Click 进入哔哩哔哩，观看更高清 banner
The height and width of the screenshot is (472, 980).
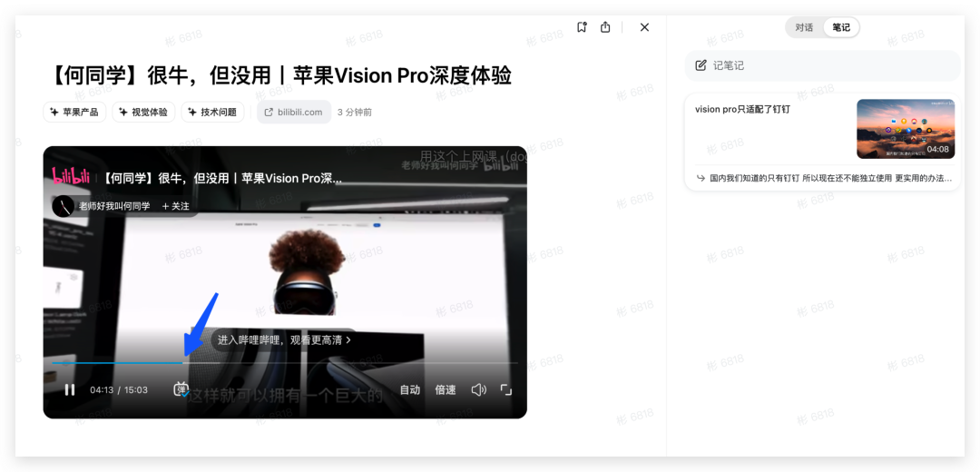click(284, 340)
